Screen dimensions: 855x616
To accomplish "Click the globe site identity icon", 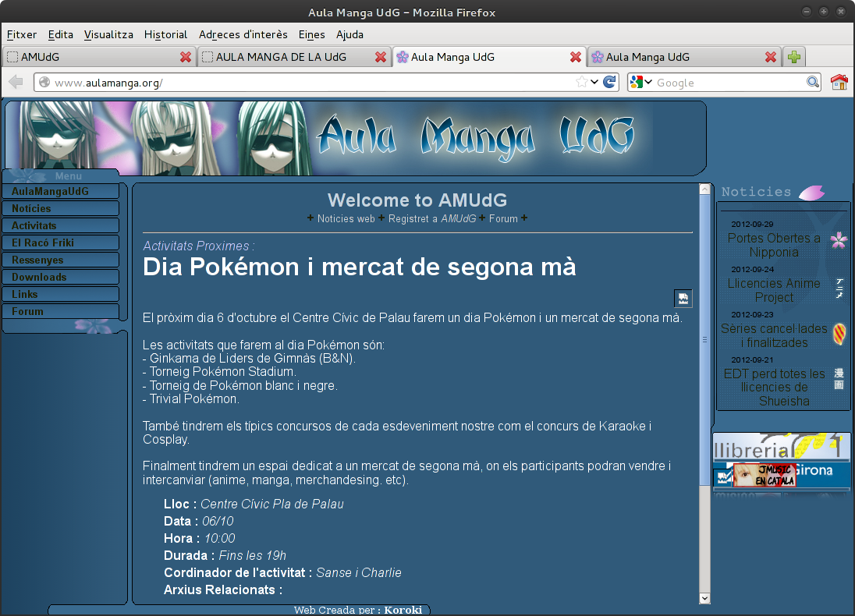I will point(44,83).
